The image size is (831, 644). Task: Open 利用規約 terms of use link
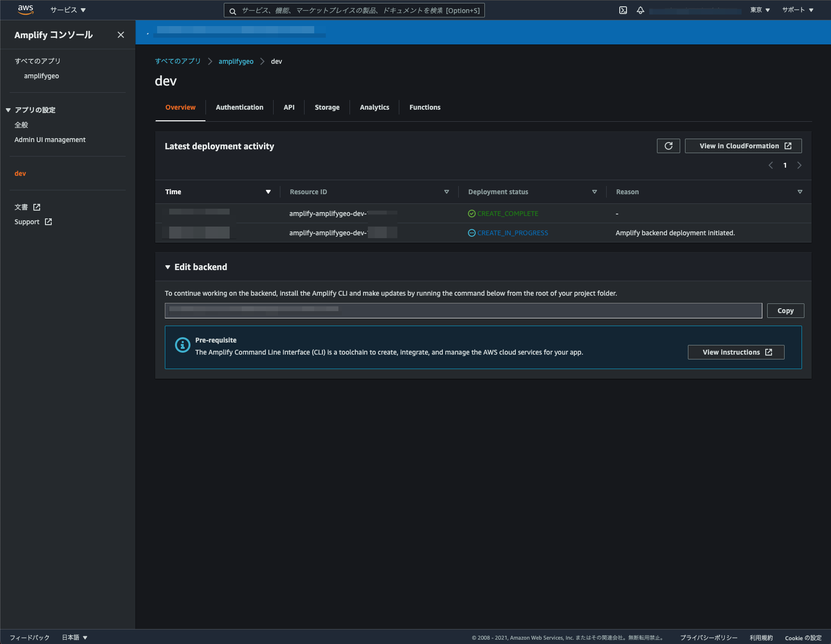pos(761,638)
